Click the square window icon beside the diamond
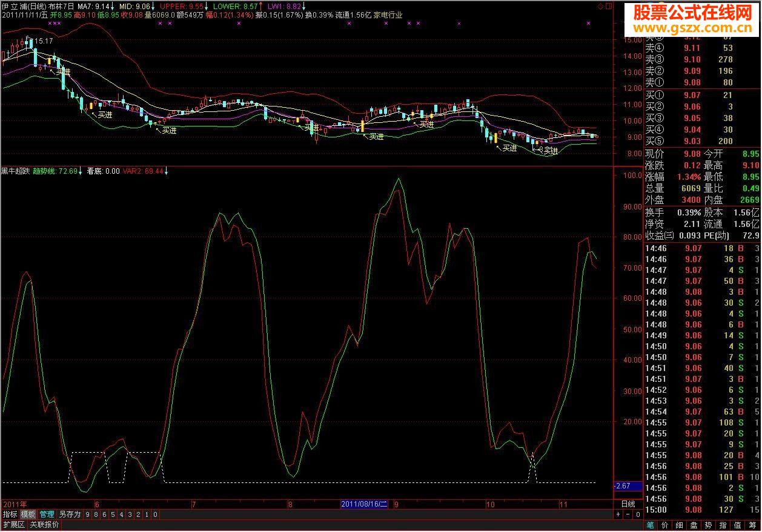 (608, 5)
